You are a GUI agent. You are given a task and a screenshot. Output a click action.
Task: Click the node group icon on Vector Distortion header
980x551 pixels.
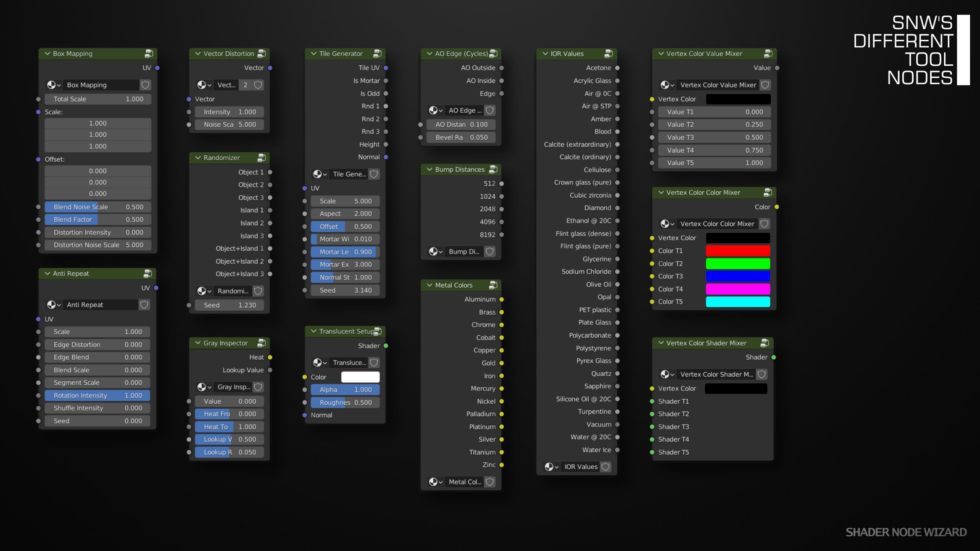pos(262,54)
